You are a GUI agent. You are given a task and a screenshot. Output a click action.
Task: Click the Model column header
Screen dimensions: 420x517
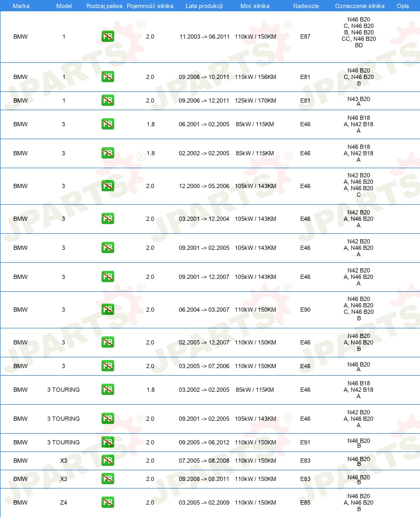pos(64,6)
